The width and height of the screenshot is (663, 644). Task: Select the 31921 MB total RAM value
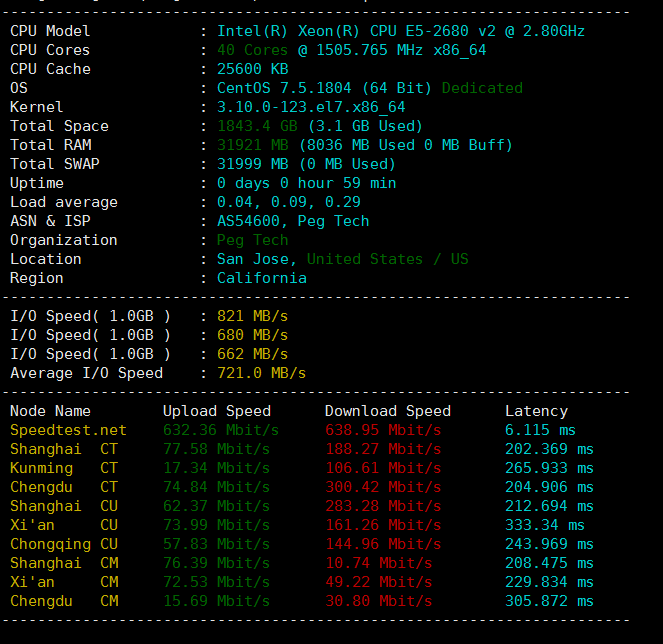[x=254, y=145]
